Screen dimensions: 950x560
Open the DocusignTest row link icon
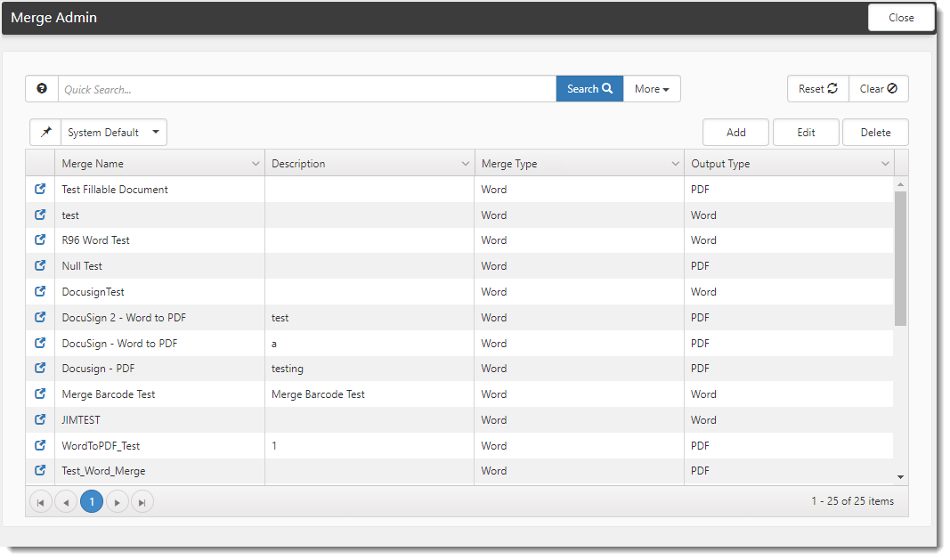coord(40,292)
